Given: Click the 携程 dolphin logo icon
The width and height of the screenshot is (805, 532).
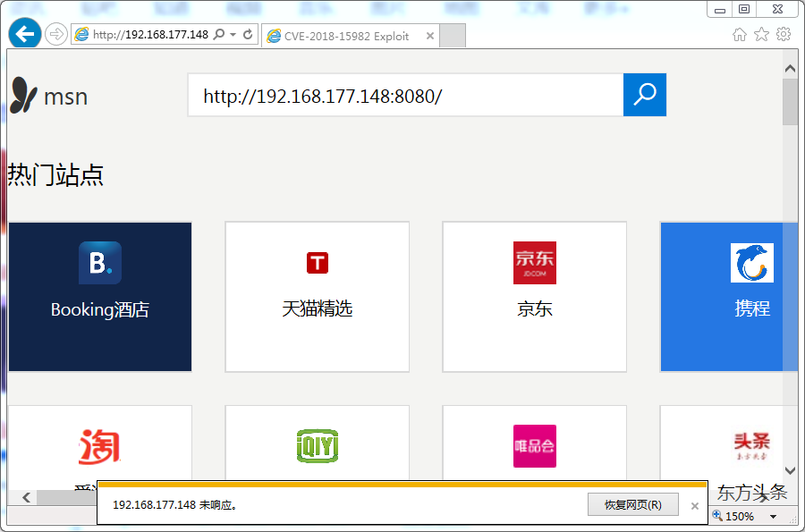Looking at the screenshot, I should [x=752, y=263].
